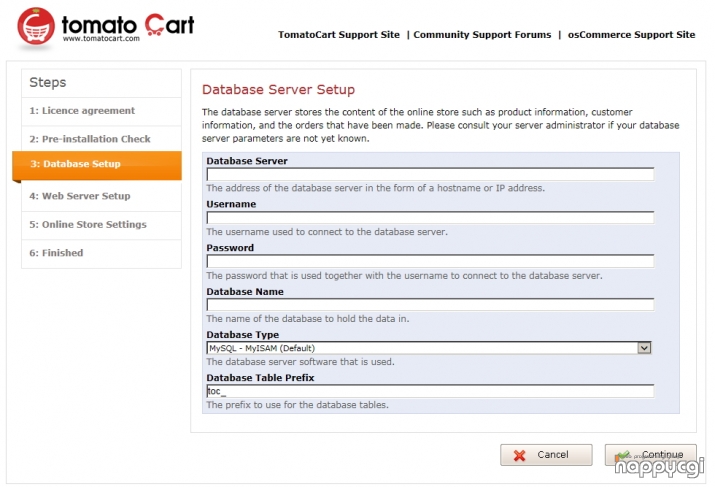The image size is (715, 487).
Task: Visit Community Support Forums link
Action: coord(482,35)
